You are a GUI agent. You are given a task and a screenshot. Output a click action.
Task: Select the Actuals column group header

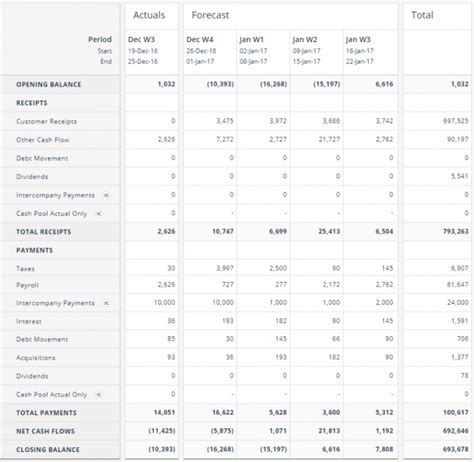(x=149, y=15)
